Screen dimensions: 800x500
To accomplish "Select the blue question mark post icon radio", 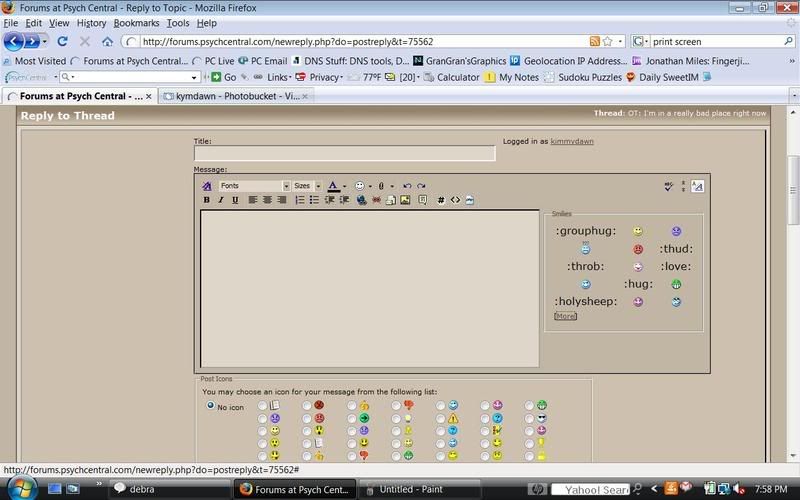I will [485, 418].
